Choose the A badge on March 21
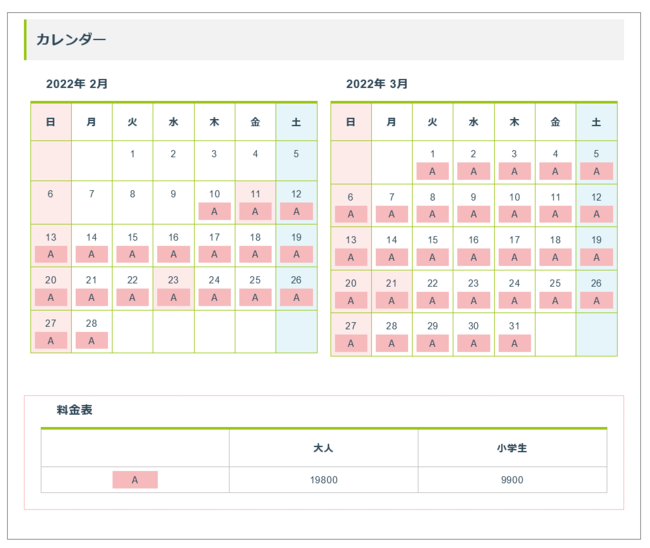650x548 pixels. [391, 300]
